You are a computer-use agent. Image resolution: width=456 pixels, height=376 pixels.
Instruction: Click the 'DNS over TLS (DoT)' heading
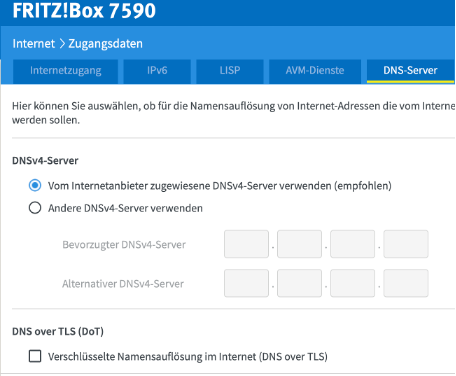pos(58,331)
